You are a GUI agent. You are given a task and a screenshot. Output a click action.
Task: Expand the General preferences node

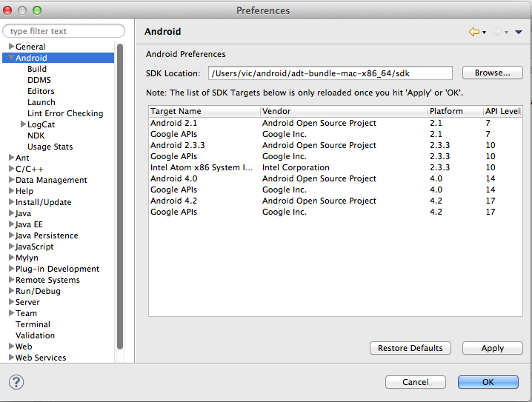click(11, 46)
